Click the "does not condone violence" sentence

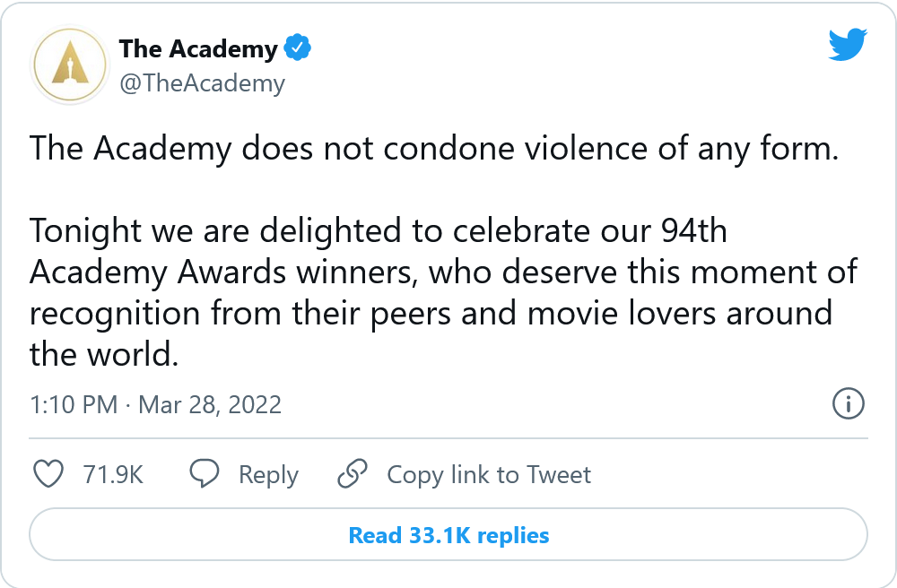pos(434,148)
